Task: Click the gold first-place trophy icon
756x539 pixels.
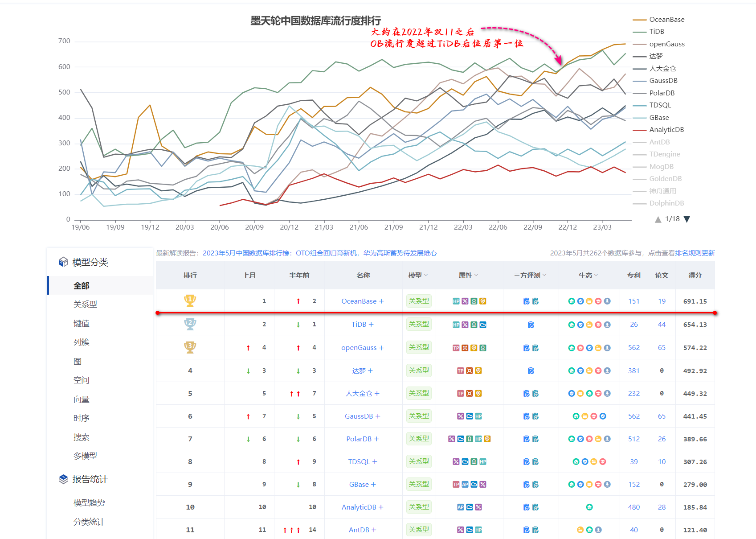Action: (190, 301)
